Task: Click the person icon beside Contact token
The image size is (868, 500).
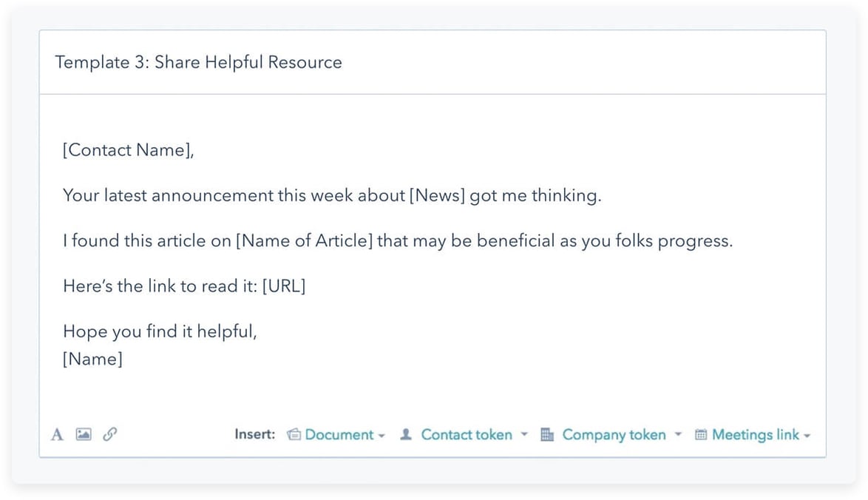Action: (x=405, y=435)
